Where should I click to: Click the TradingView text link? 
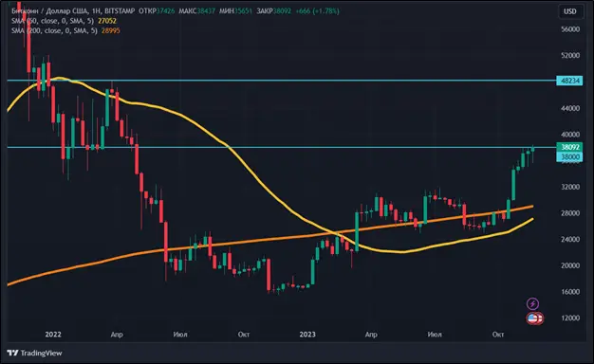(x=42, y=353)
